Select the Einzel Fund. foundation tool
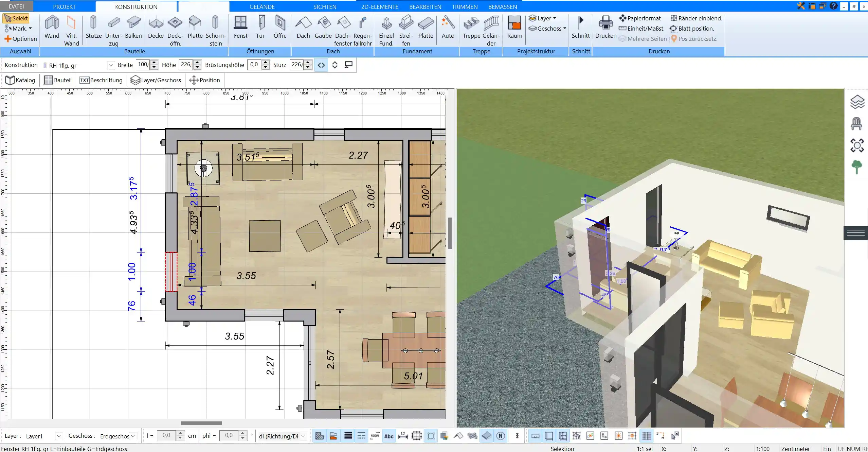The image size is (868, 452). tap(386, 31)
